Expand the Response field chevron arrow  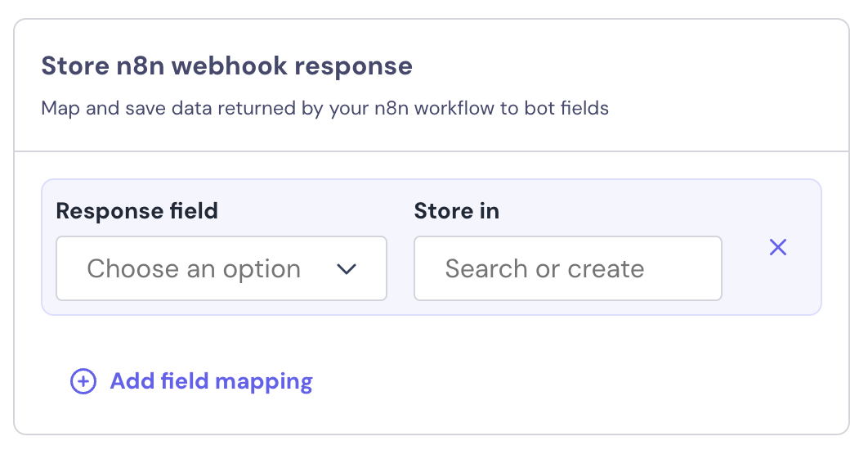point(347,269)
